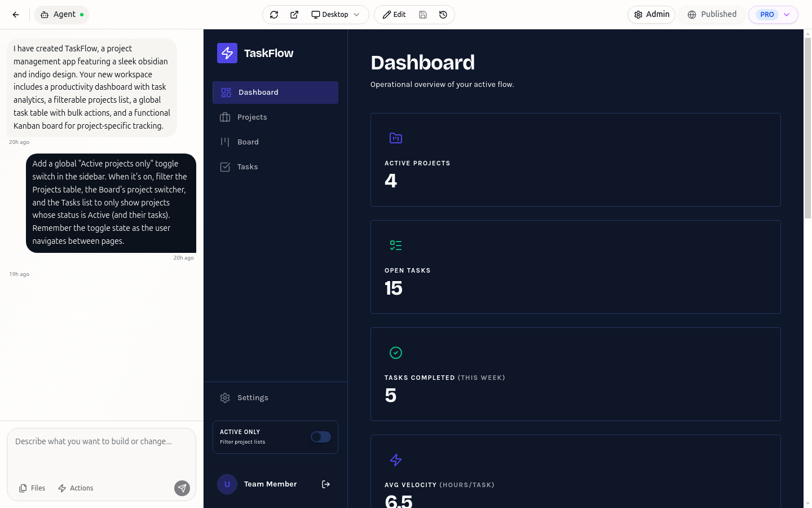Click the Open Tasks checklist icon
The width and height of the screenshot is (812, 508).
[396, 246]
